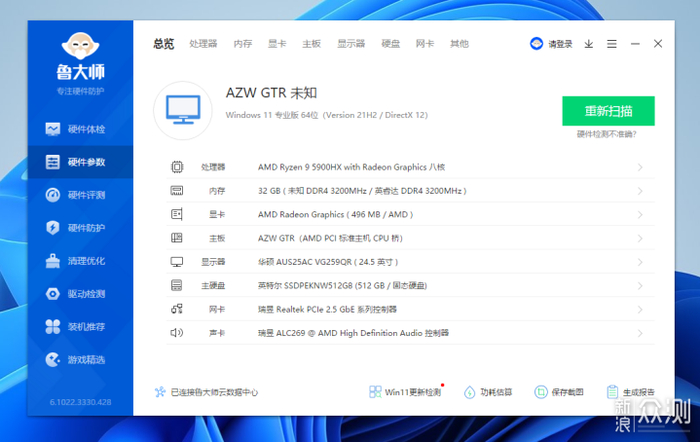Viewport: 700px width, 442px height.
Task: Expand the 内存 row chevron
Action: click(640, 191)
